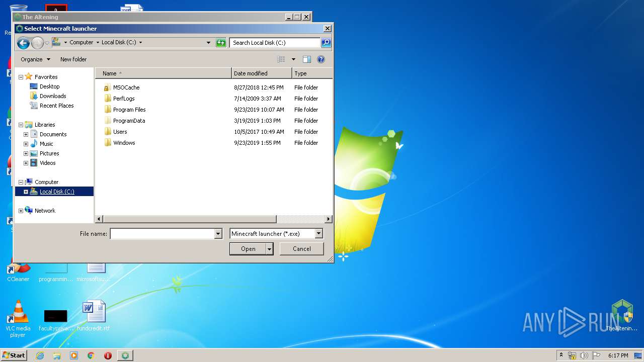
Task: Open Opera from the taskbar
Action: [x=108, y=355]
